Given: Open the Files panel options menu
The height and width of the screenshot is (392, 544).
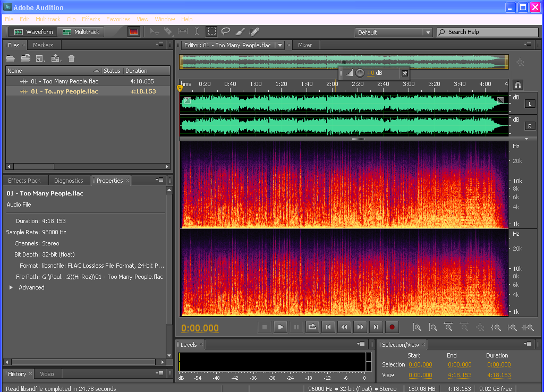Looking at the screenshot, I should (159, 45).
